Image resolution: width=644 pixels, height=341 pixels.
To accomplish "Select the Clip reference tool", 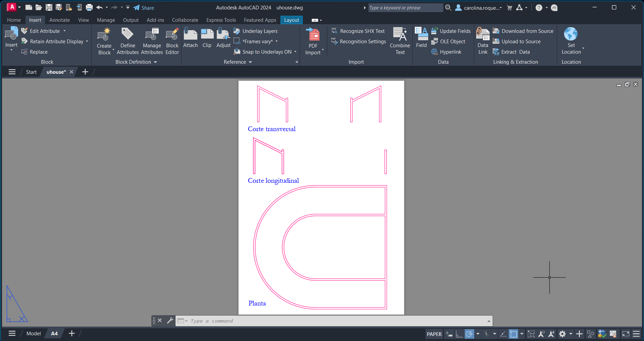I will click(207, 38).
